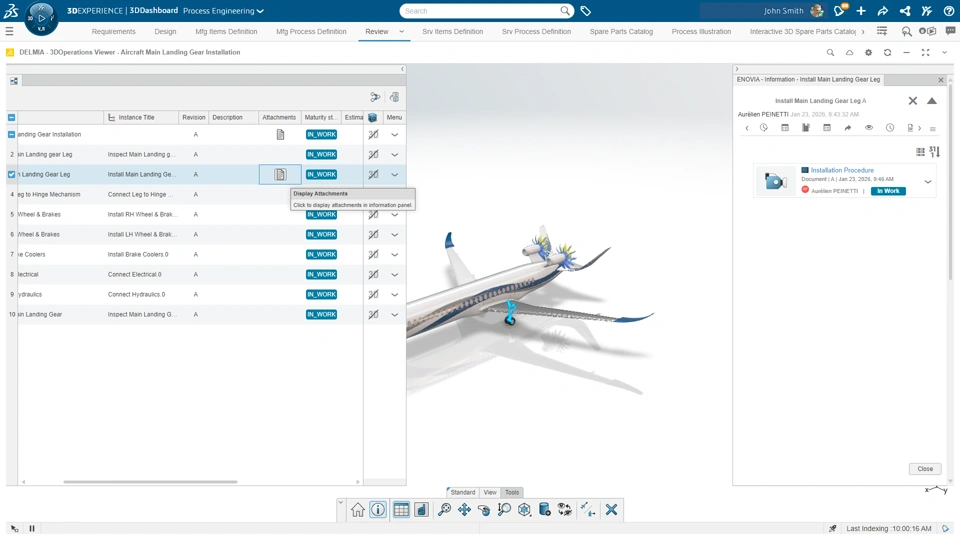Click the blue hand icon in bottom toolbar
960x540 pixels.
click(421, 509)
